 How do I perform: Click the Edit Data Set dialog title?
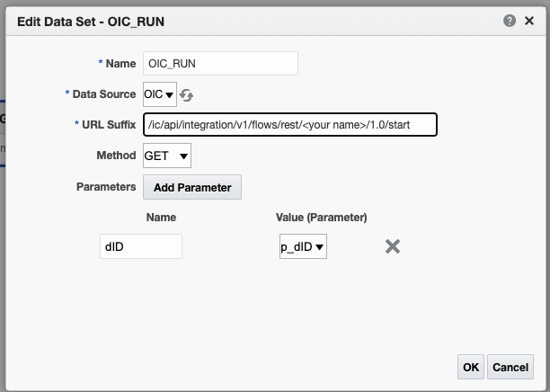pos(91,22)
